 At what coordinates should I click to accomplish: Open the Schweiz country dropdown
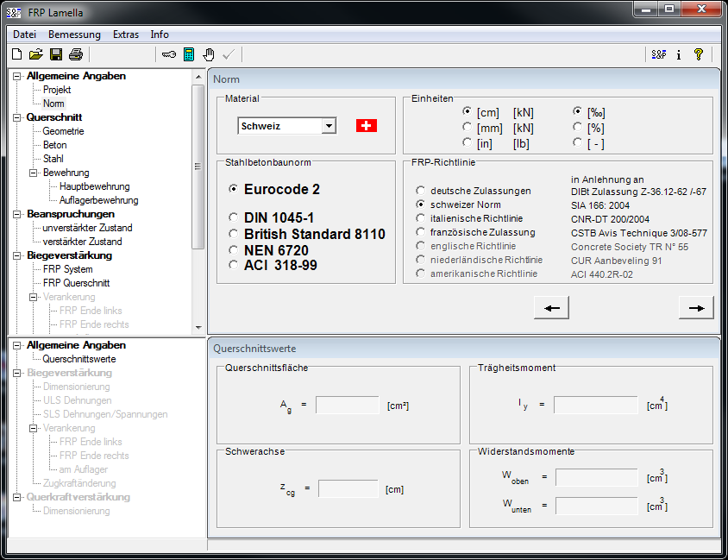coord(328,126)
